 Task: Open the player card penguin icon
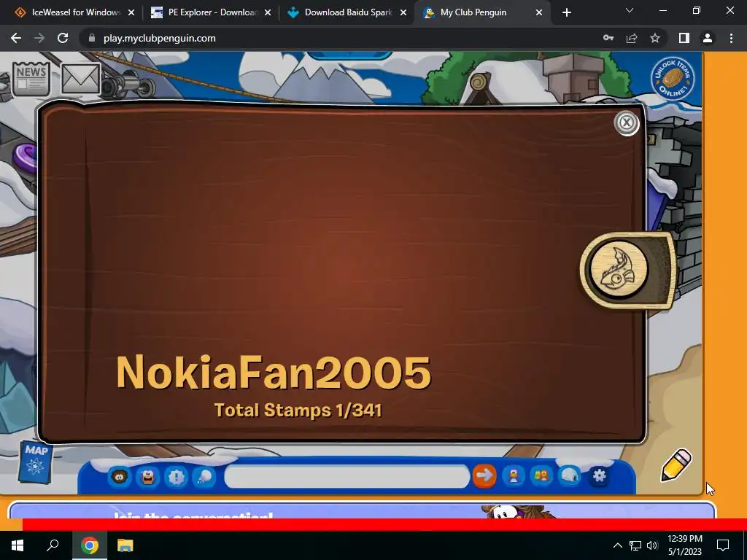tap(514, 475)
